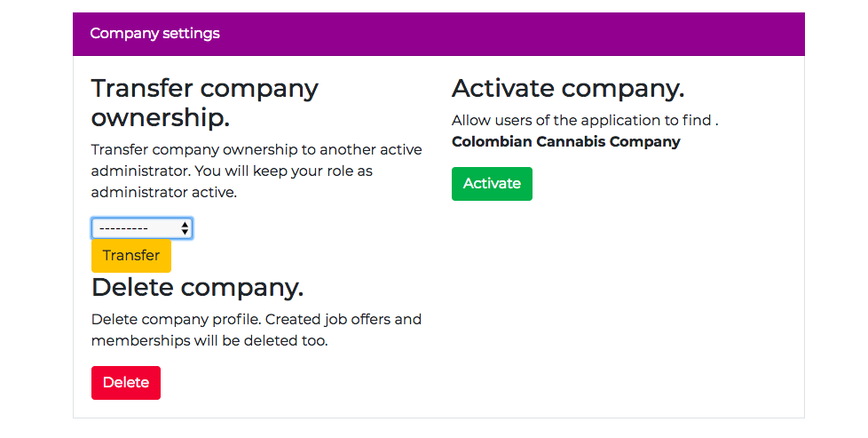
Task: Click the transfer ownership description paragraph
Action: pos(256,171)
